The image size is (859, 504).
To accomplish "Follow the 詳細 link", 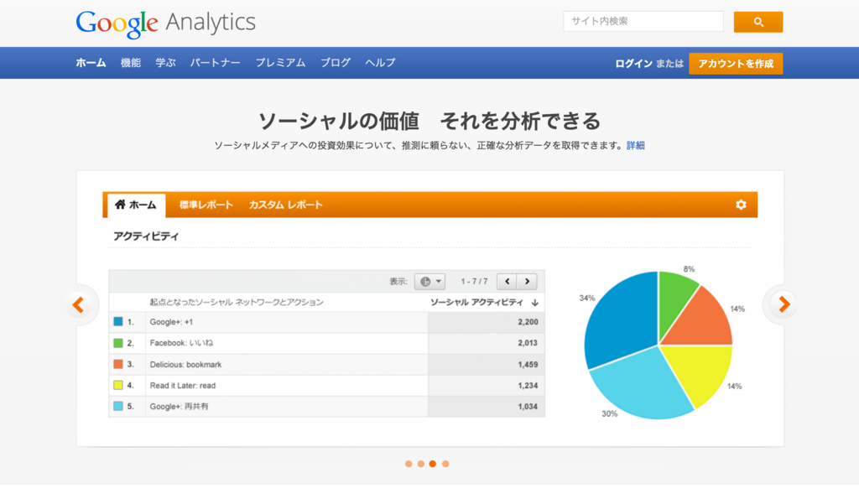I will point(636,145).
